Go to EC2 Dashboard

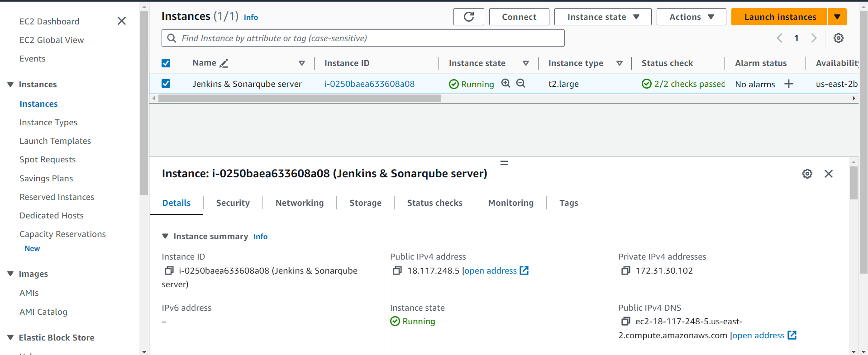(x=49, y=21)
